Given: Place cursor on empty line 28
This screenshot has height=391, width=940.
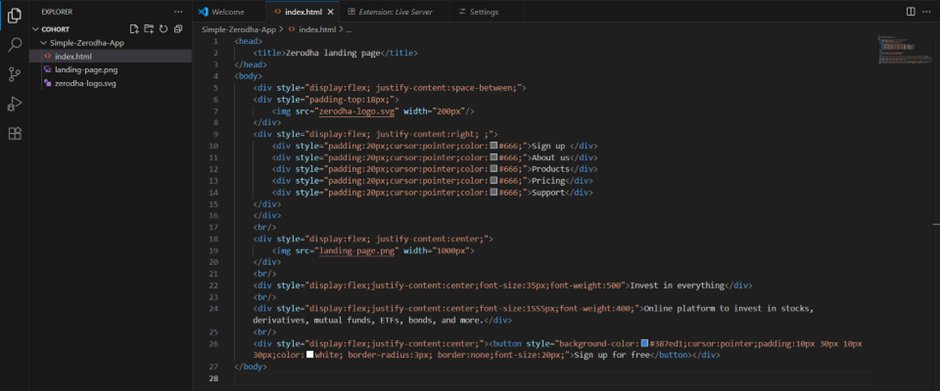Looking at the screenshot, I should pos(552,378).
